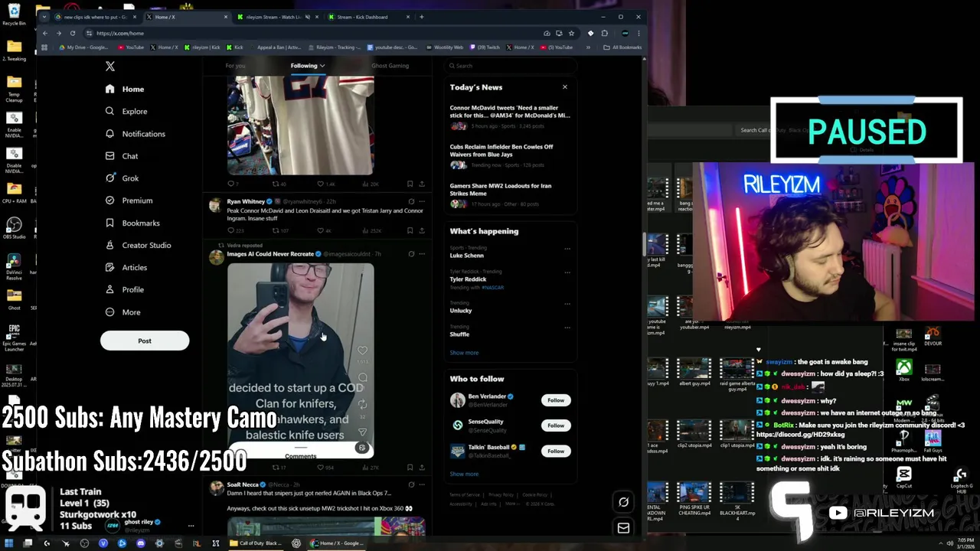980x551 pixels.
Task: Open the Grok icon in sidebar
Action: point(109,178)
